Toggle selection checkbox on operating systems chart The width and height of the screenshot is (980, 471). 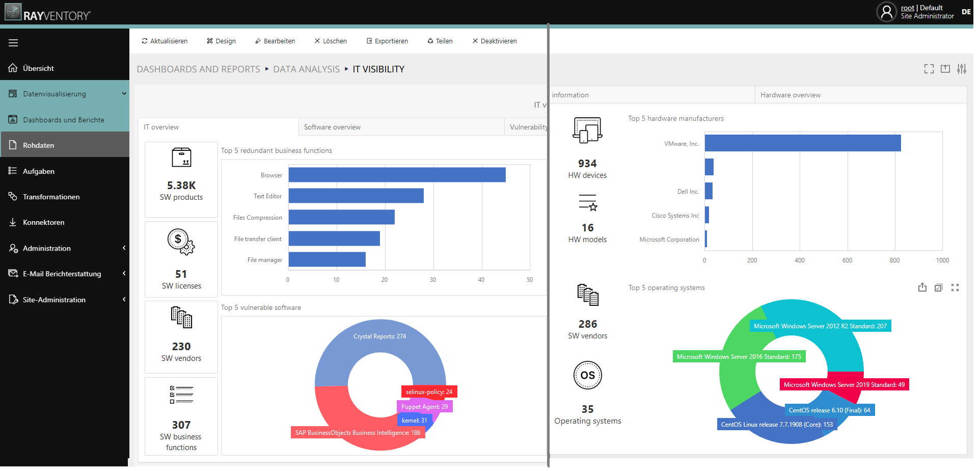[x=938, y=287]
